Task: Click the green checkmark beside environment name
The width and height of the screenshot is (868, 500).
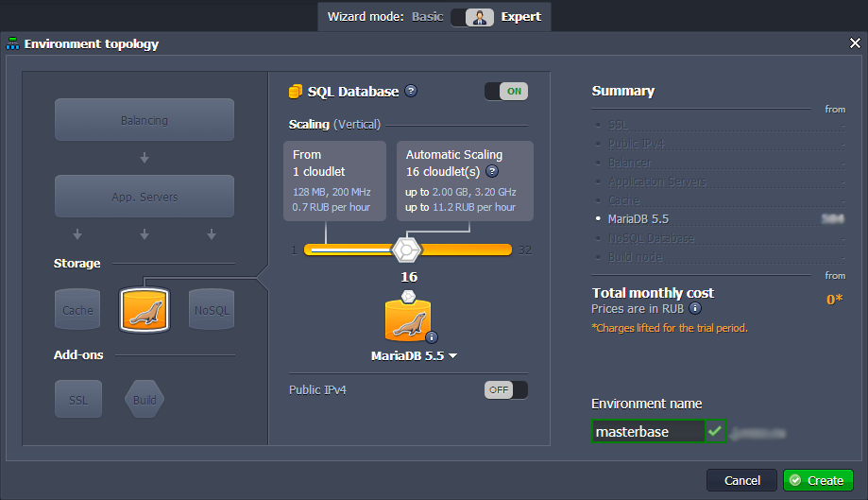Action: (x=715, y=431)
